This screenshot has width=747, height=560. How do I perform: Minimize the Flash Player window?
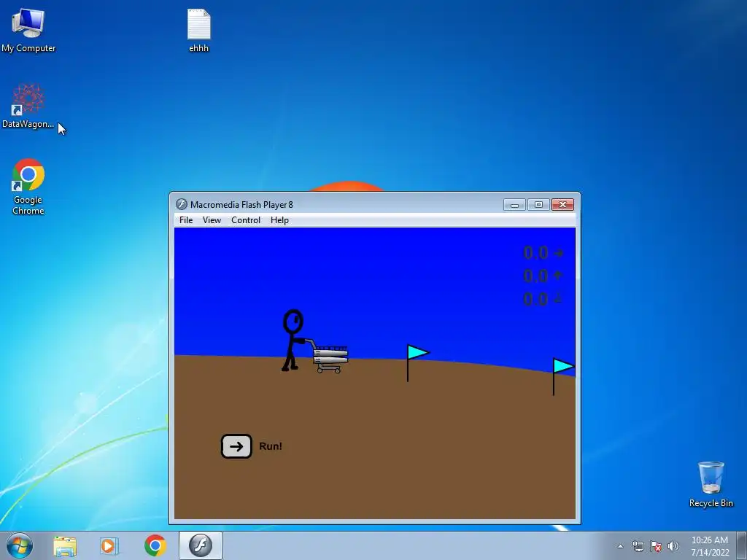click(514, 205)
